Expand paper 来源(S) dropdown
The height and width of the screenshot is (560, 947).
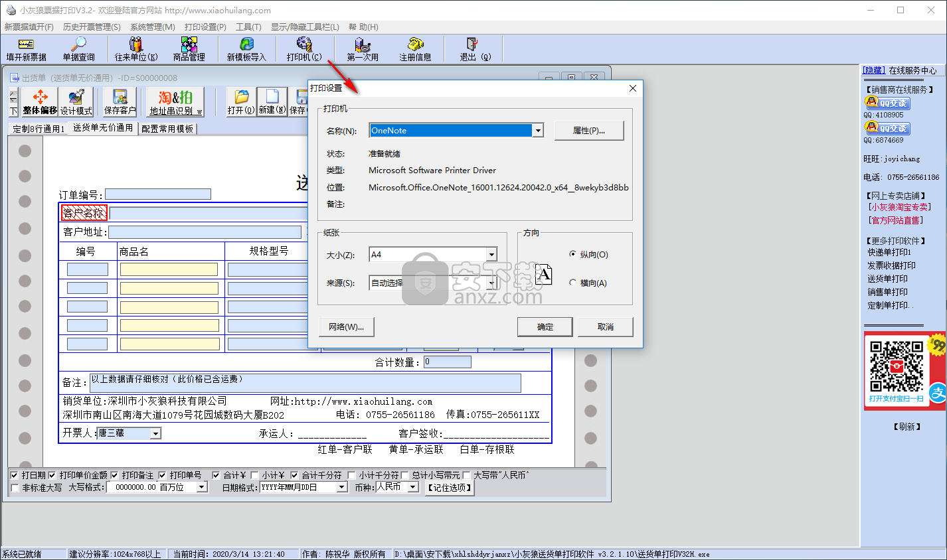point(491,283)
